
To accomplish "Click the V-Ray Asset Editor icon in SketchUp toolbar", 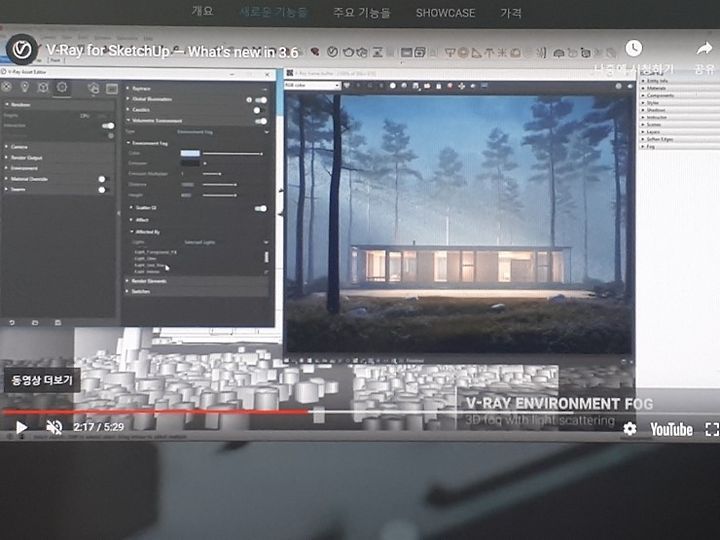I will pyautogui.click(x=332, y=52).
